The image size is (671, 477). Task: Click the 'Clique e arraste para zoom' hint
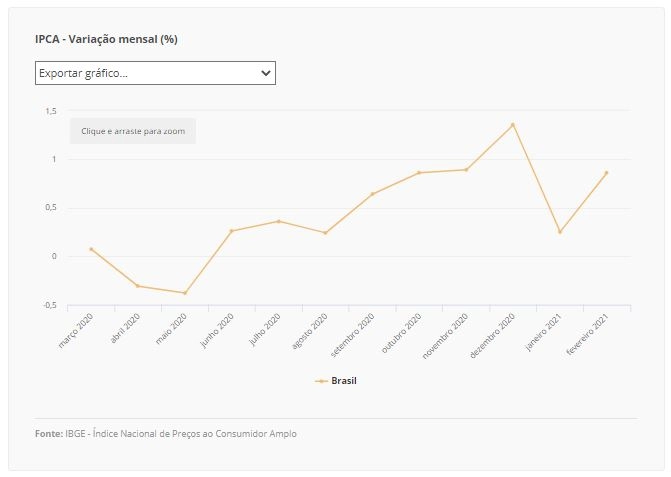133,131
